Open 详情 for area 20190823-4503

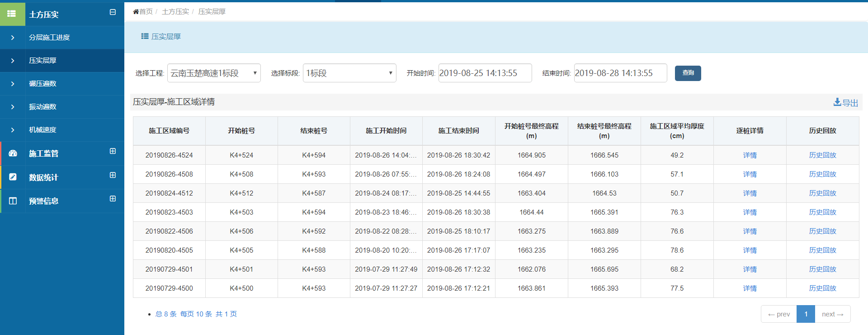click(750, 212)
